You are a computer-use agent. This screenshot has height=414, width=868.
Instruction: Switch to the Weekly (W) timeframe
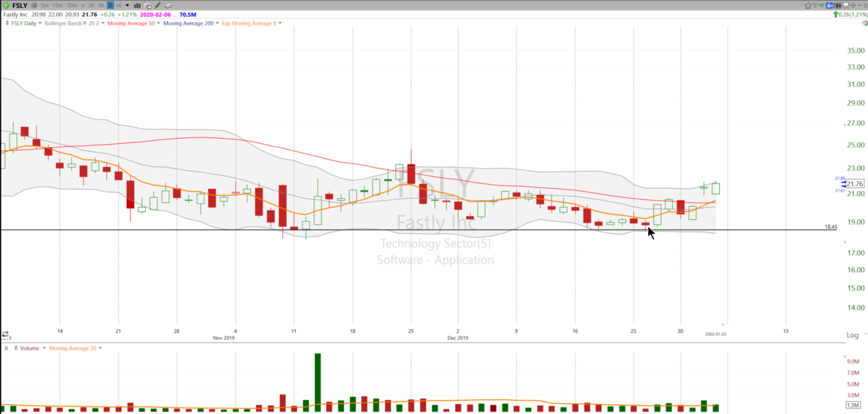point(119,5)
